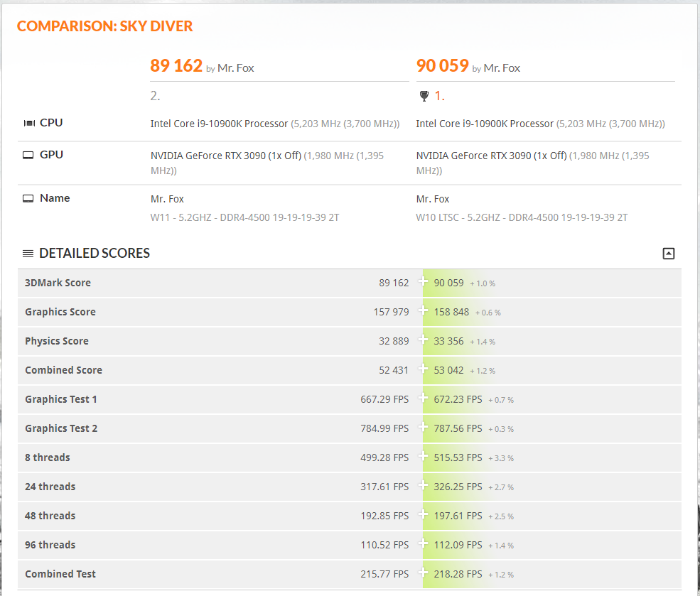
Task: Click the 112.09 FPS value
Action: click(458, 545)
